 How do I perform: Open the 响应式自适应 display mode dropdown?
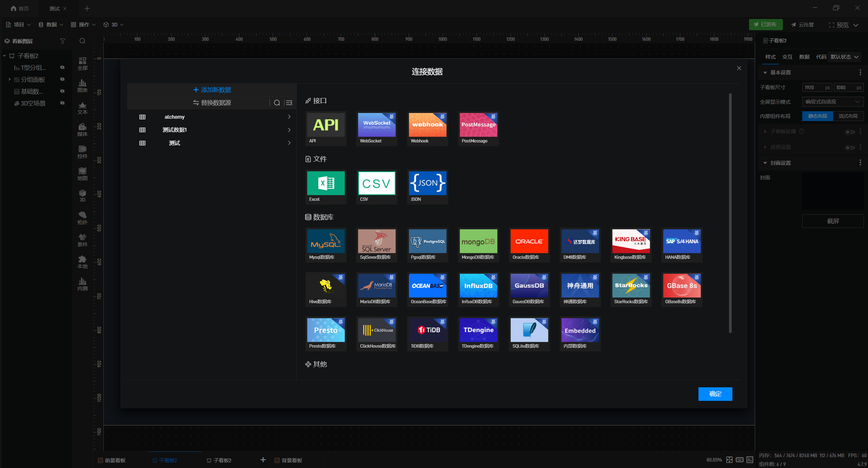[x=833, y=102]
